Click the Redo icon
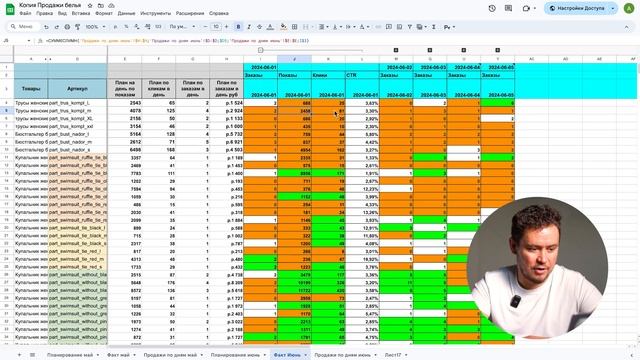Screen dimensions: 640x360 (56, 27)
